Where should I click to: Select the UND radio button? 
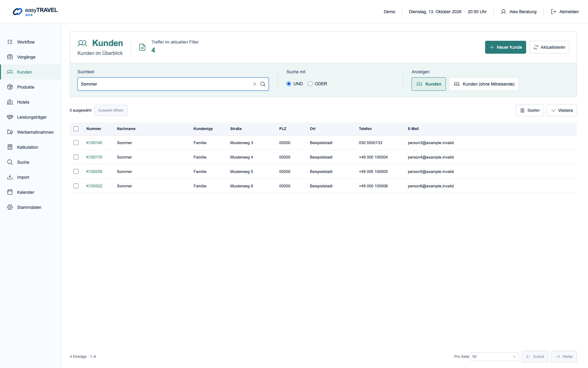point(289,84)
